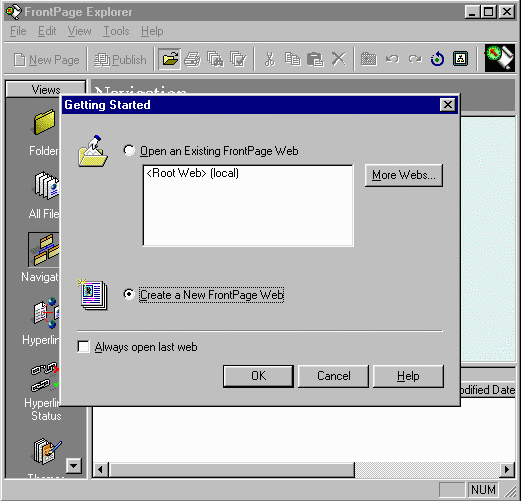Click the Cross File Find icon
Viewport: 521px width, 501px height.
215,60
